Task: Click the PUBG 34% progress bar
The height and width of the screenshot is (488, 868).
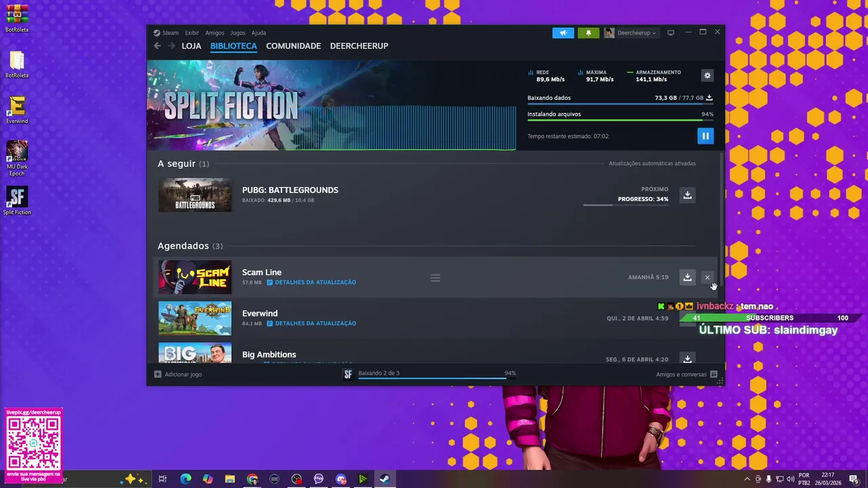Action: coord(625,205)
